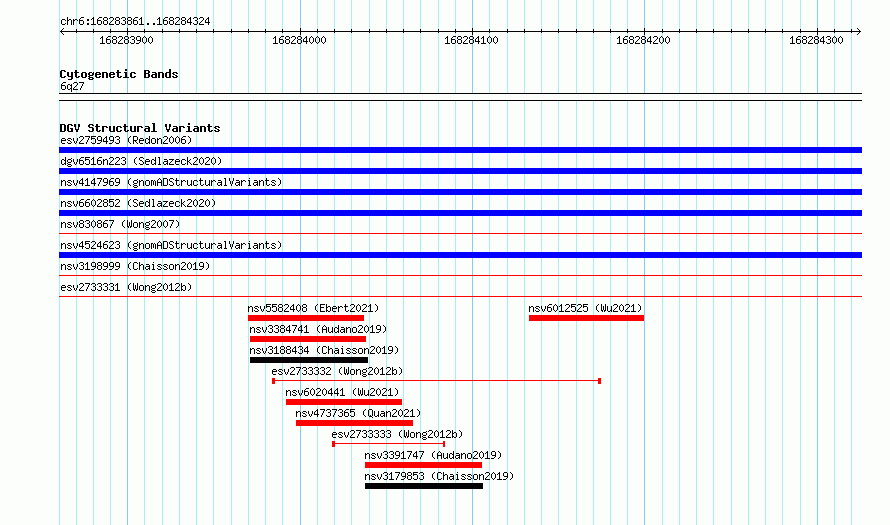
Task: Click ruler position 168283900
Action: [126, 40]
